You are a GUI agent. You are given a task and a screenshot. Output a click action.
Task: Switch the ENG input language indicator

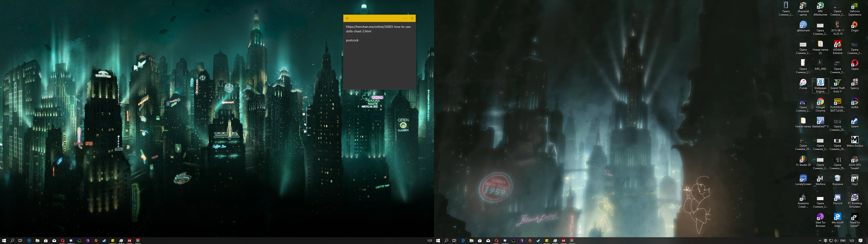pyautogui.click(x=843, y=241)
